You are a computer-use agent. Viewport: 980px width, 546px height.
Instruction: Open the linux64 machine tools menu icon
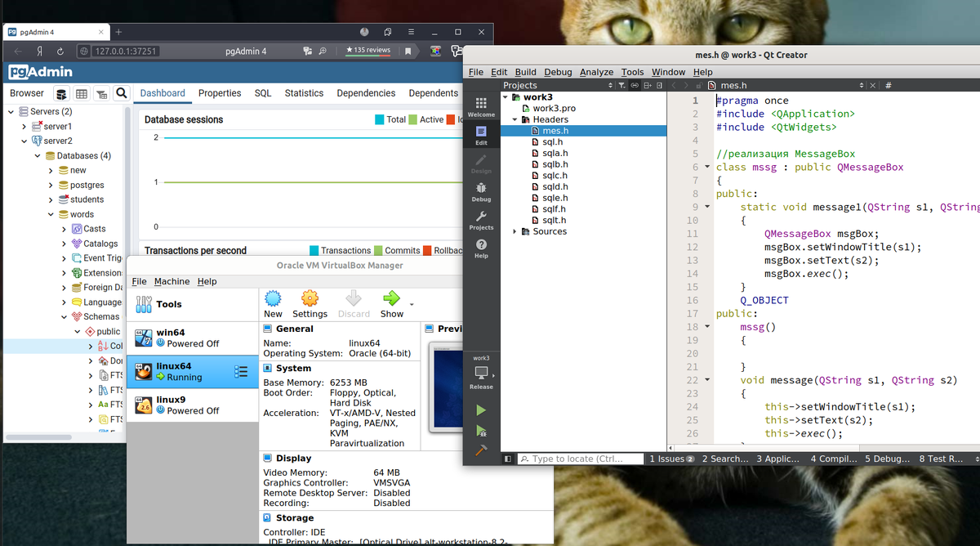[241, 372]
